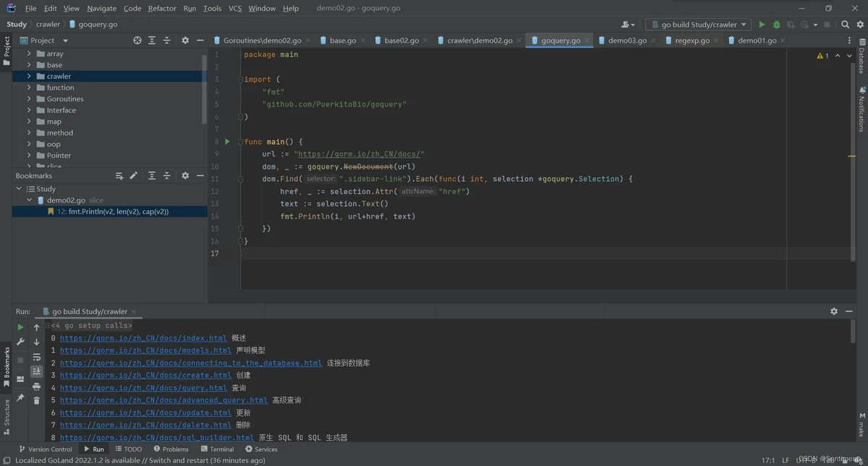Toggle soft-wrap in Run output
Screen dimensions: 868x466
[36, 357]
